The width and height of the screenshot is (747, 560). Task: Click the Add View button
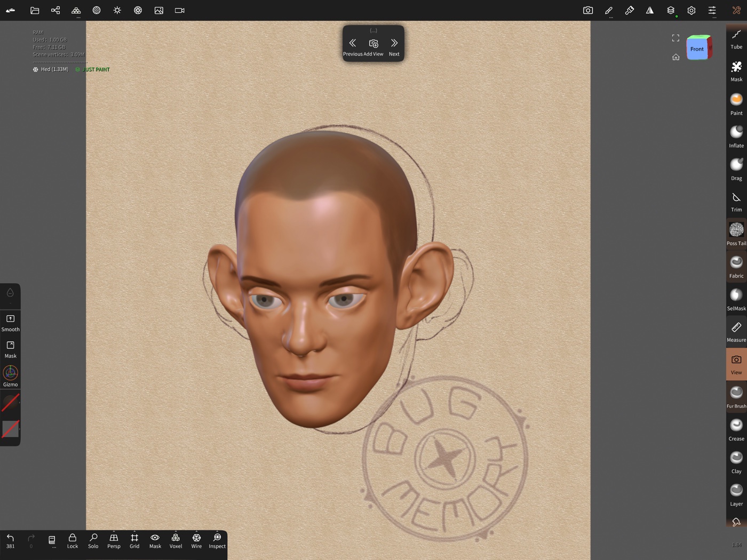pos(373,47)
